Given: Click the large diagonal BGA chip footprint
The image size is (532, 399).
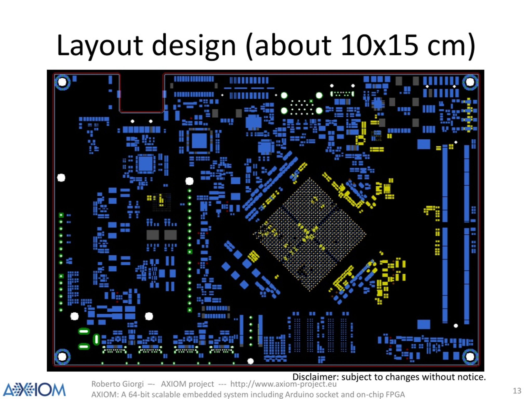Looking at the screenshot, I should tap(309, 235).
